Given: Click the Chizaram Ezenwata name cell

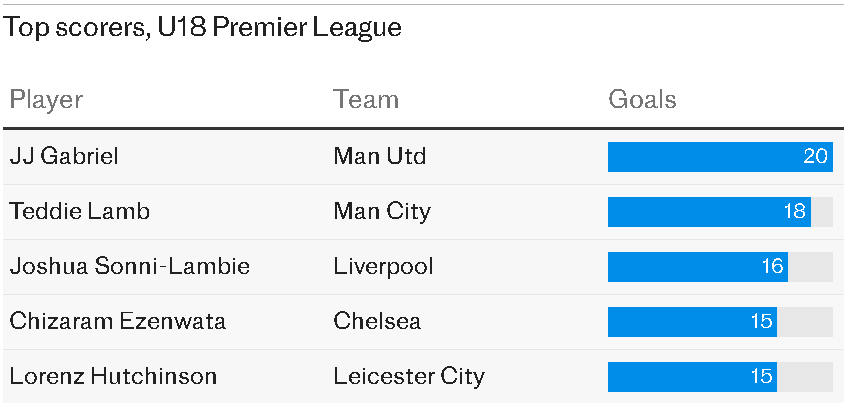Looking at the screenshot, I should click(x=117, y=321).
